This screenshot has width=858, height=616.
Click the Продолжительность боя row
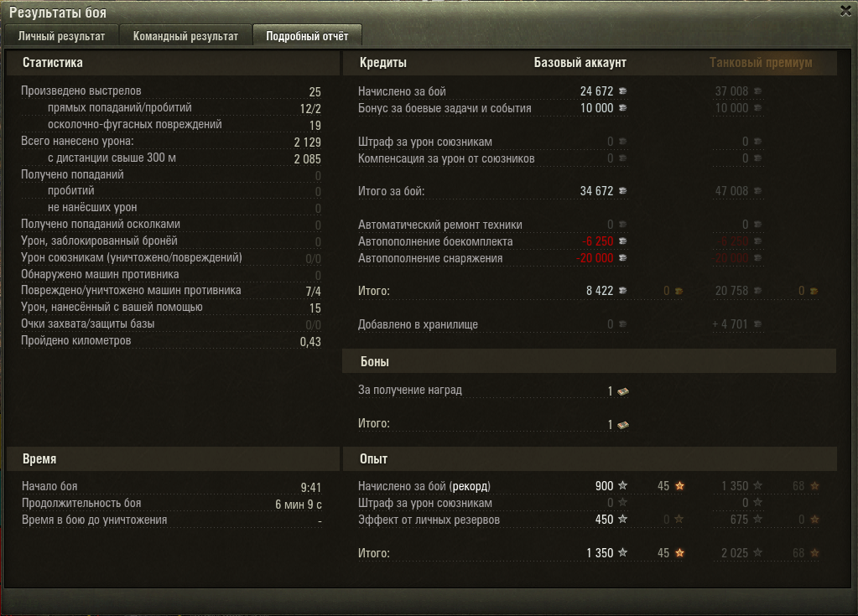tap(172, 504)
